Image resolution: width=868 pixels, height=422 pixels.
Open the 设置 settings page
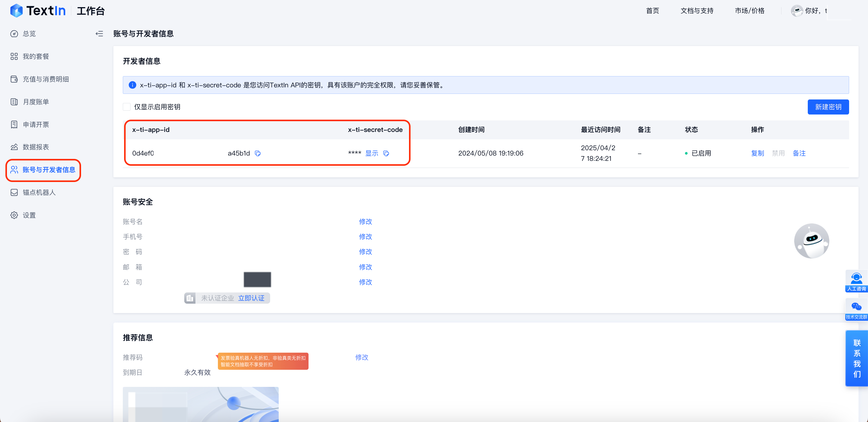tap(29, 215)
